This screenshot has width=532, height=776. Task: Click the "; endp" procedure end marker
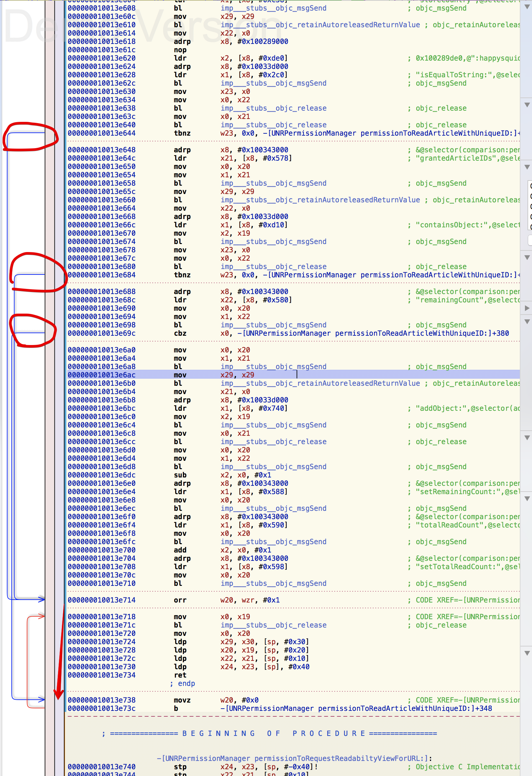183,683
